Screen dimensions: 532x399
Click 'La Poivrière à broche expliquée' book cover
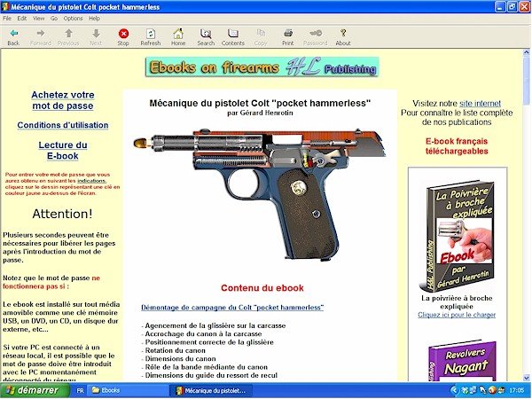457,236
